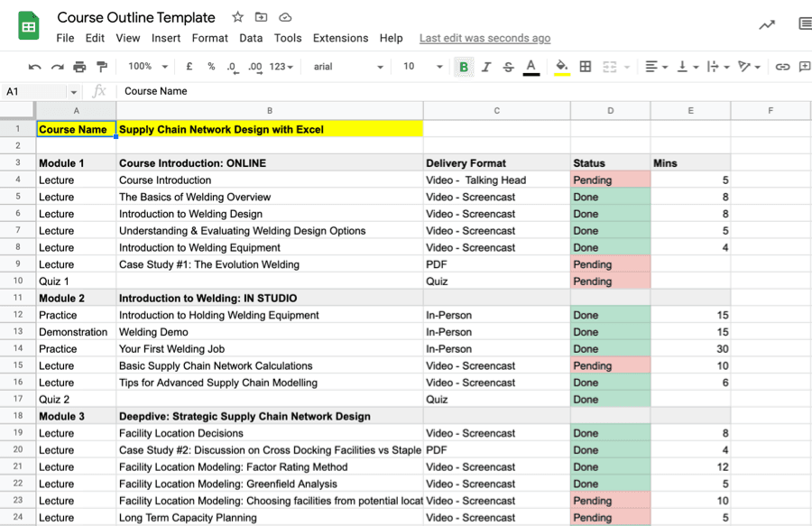Open the 100% zoom dropdown
The width and height of the screenshot is (812, 526).
coord(148,67)
